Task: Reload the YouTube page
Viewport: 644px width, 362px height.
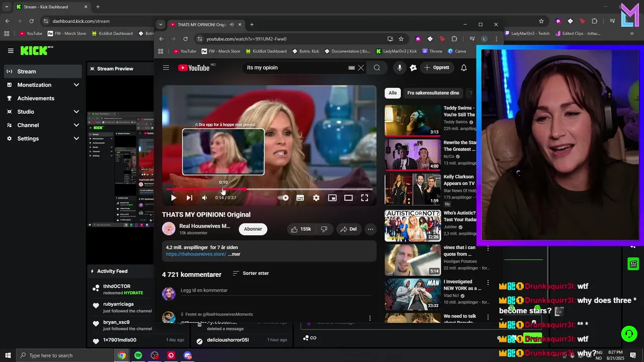Action: [186, 39]
